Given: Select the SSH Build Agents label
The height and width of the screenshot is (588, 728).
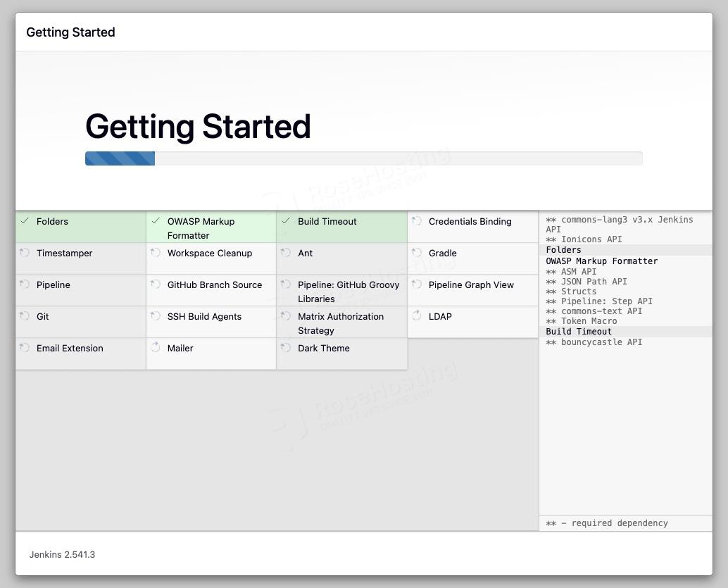Looking at the screenshot, I should coord(204,316).
